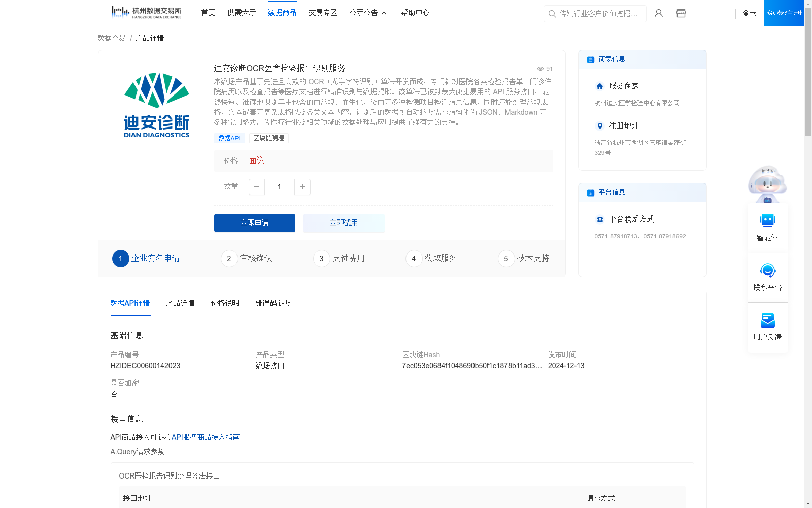Image resolution: width=812 pixels, height=508 pixels.
Task: Click the 产品类型 value 数据接口
Action: pos(270,366)
